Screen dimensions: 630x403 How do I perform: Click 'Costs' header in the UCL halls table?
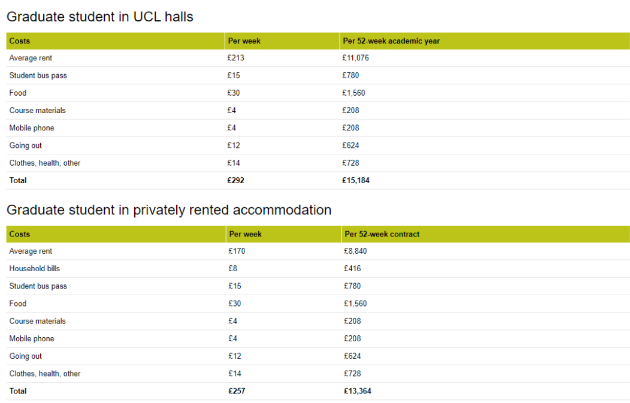click(20, 41)
